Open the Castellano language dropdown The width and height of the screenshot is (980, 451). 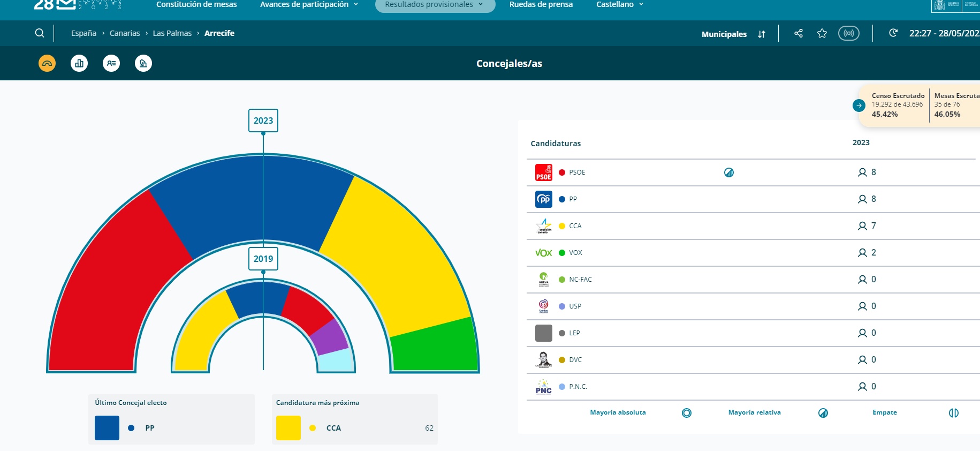click(x=619, y=4)
